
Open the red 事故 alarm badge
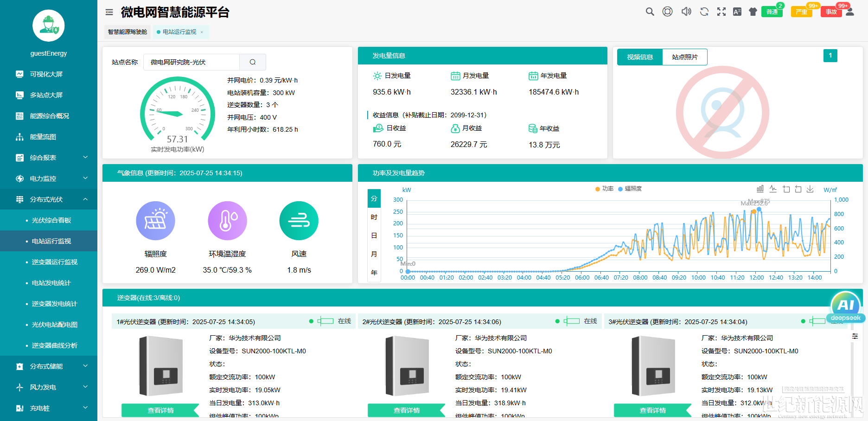(831, 12)
